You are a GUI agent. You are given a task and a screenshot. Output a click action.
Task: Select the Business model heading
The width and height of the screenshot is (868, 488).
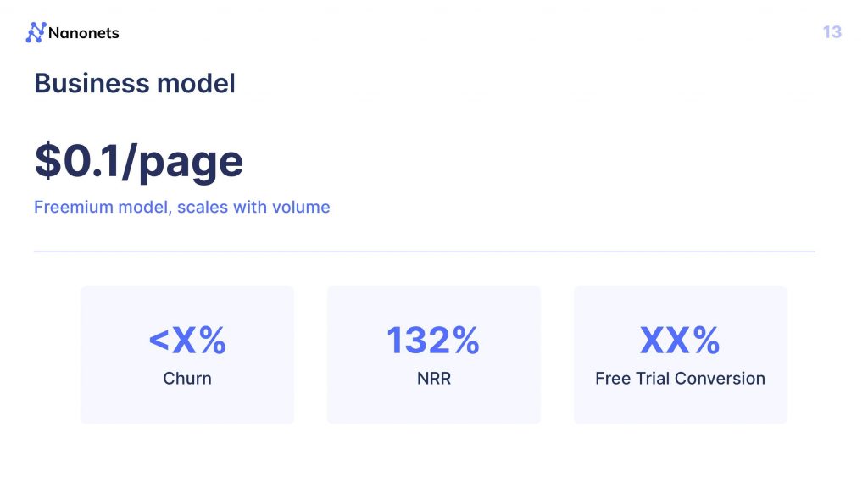[135, 84]
